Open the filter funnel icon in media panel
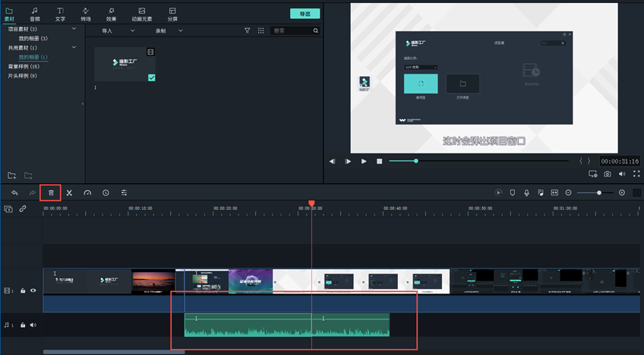The height and width of the screenshot is (355, 644). pos(247,31)
